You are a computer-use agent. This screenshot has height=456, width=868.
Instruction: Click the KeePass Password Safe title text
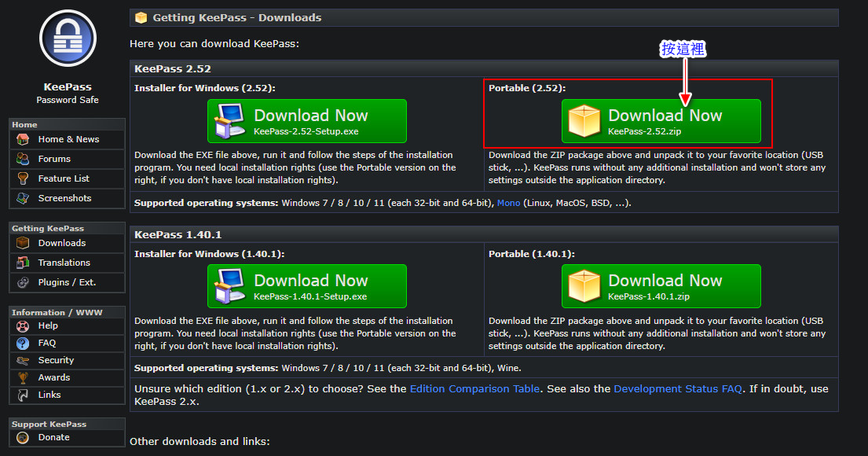point(68,93)
